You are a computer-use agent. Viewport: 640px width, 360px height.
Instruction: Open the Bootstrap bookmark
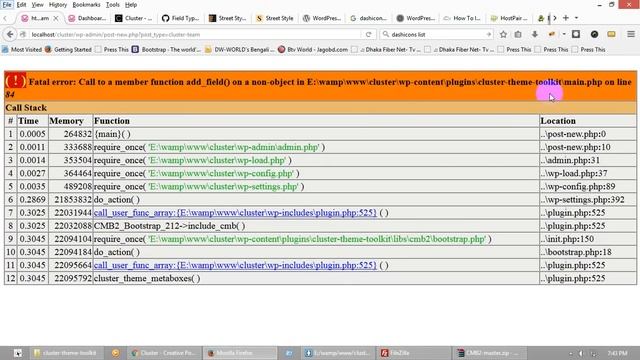pos(167,49)
